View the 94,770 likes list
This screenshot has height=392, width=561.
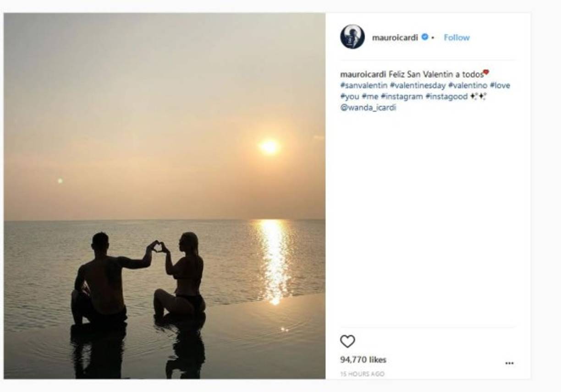363,359
